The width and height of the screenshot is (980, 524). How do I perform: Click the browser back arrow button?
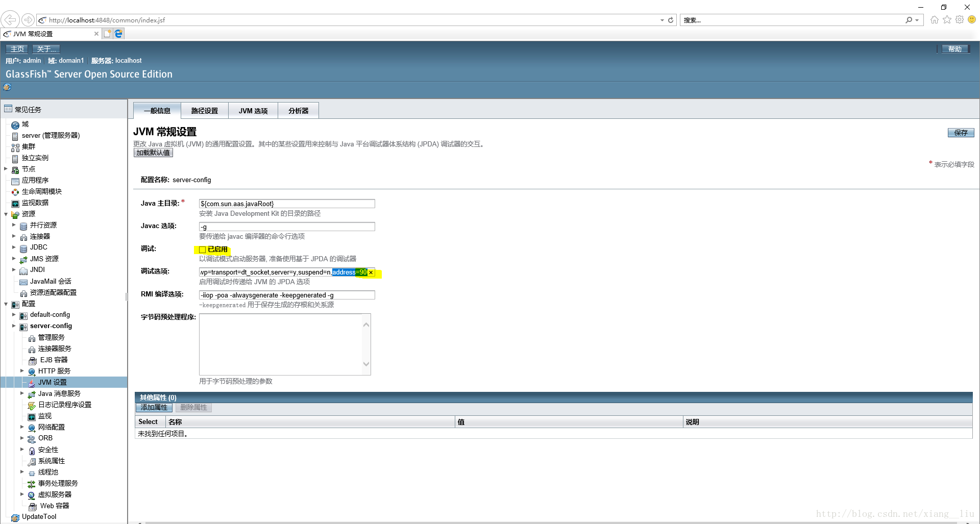(10, 20)
